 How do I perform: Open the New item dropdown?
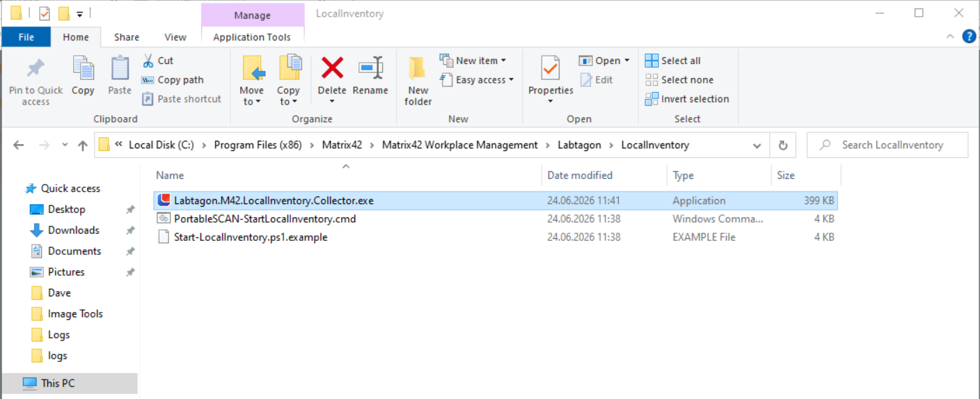click(473, 61)
